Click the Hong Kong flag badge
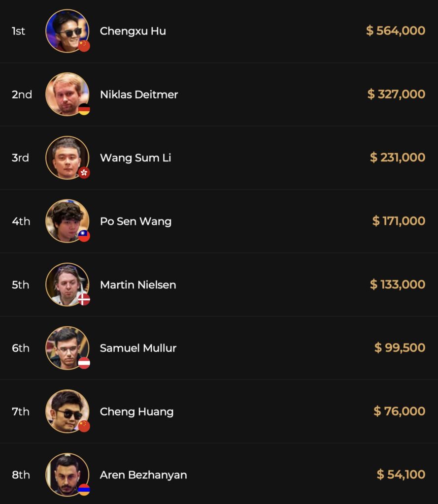 [x=84, y=173]
